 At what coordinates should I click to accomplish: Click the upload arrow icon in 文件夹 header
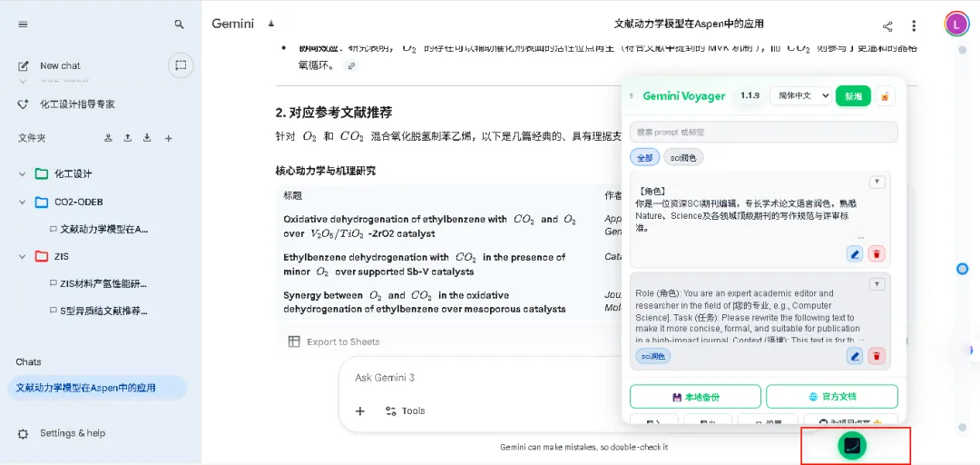point(128,138)
